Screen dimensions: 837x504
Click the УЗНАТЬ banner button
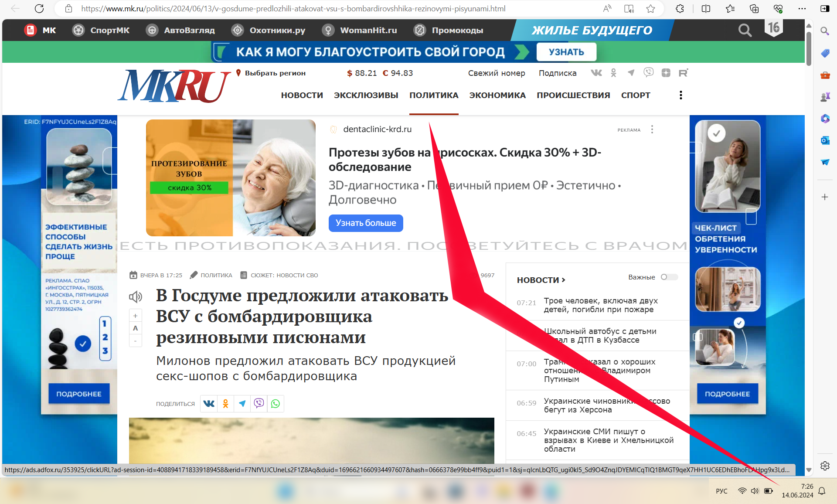[x=566, y=52]
